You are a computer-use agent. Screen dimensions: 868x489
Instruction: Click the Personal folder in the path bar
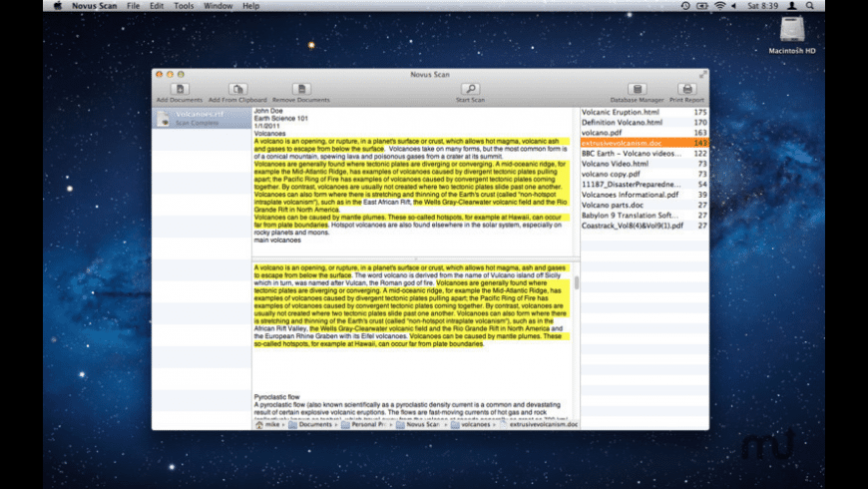[364, 425]
